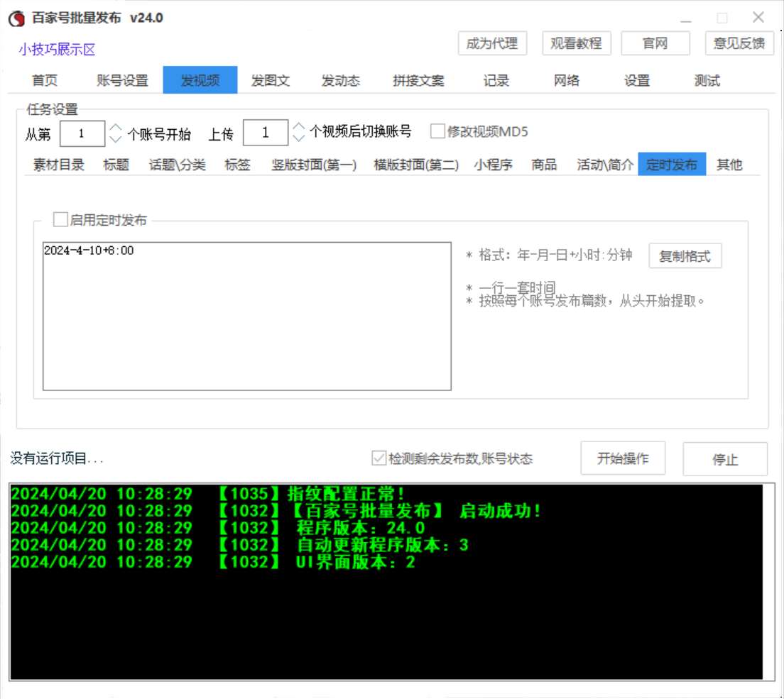The image size is (784, 699).
Task: Open the 官网 button
Action: [x=655, y=43]
